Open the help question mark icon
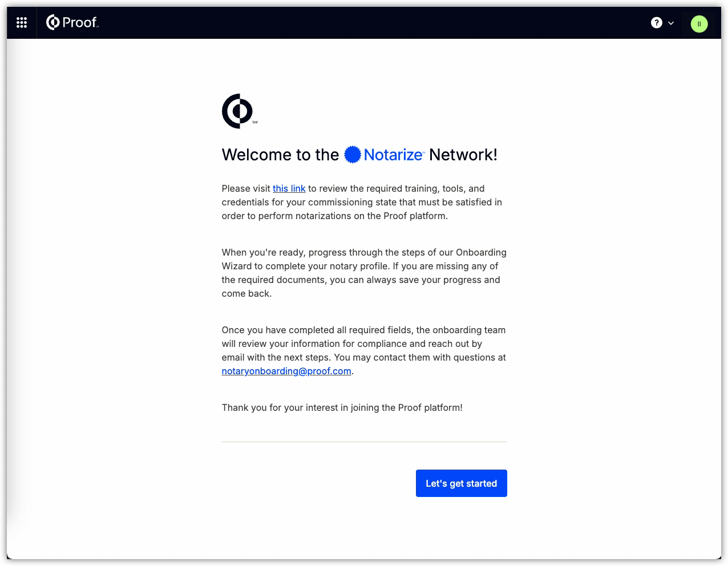This screenshot has width=728, height=566. (x=657, y=23)
